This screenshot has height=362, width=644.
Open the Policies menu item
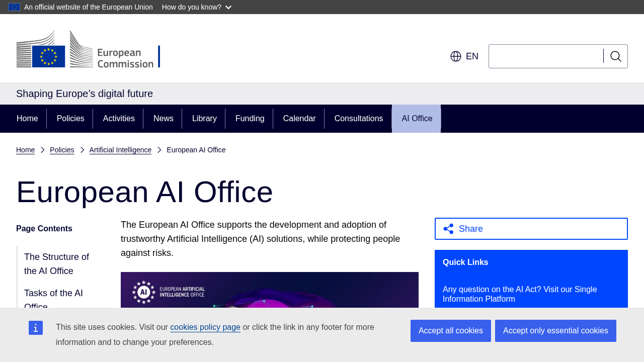70,119
